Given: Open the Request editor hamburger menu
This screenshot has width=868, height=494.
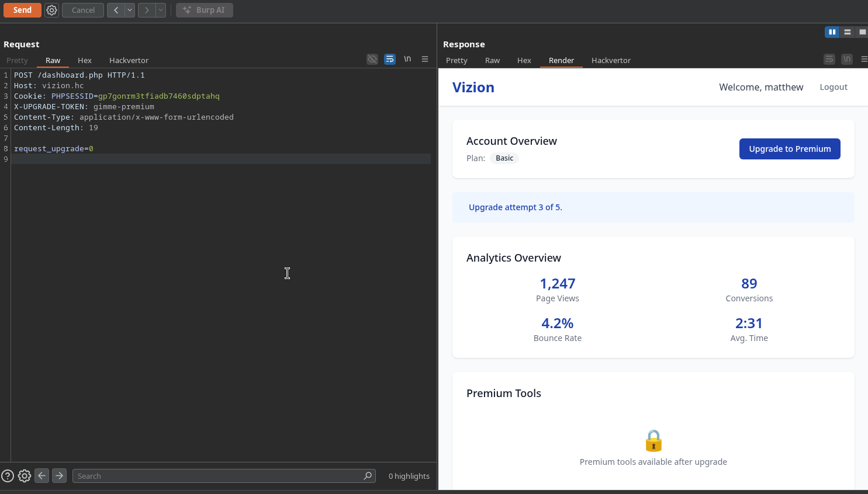Looking at the screenshot, I should pos(425,59).
